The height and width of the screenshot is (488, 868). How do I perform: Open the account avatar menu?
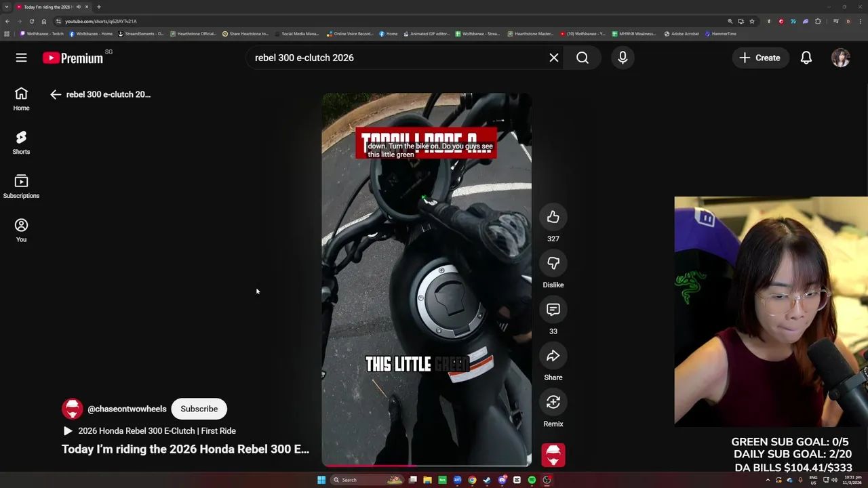tap(841, 58)
